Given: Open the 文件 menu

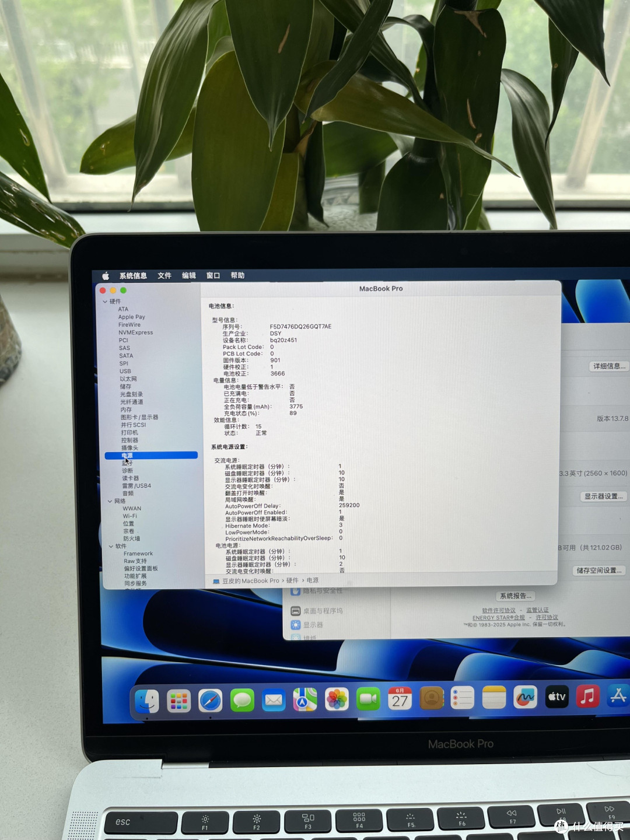Looking at the screenshot, I should (x=164, y=276).
